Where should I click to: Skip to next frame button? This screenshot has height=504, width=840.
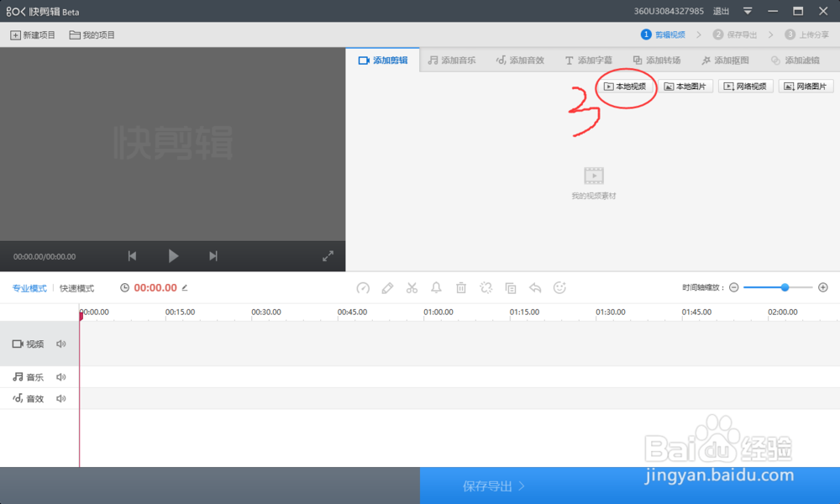213,256
